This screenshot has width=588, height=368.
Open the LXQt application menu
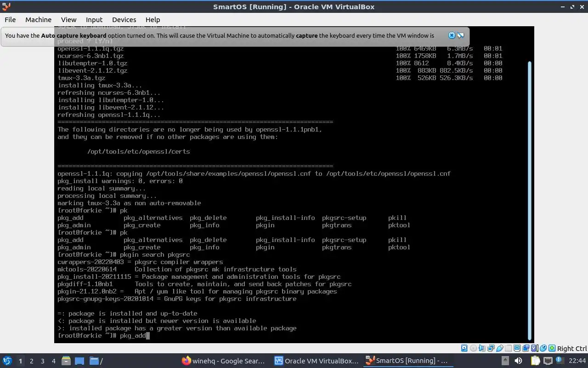(7, 361)
